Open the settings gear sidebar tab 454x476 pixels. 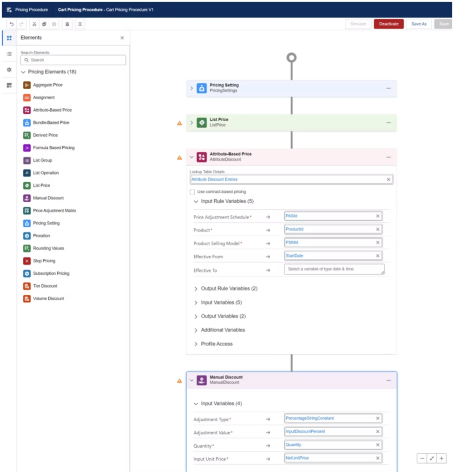(x=9, y=70)
